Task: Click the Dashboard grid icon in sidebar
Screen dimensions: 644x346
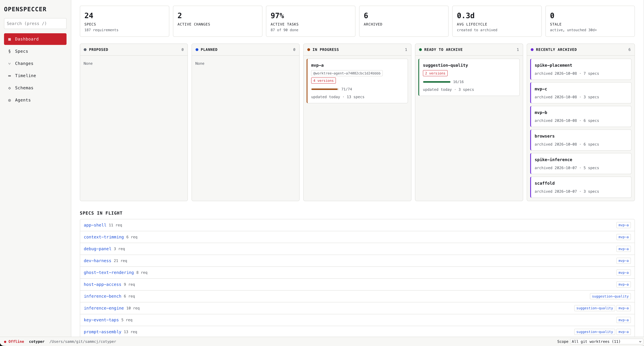Action: (x=10, y=39)
